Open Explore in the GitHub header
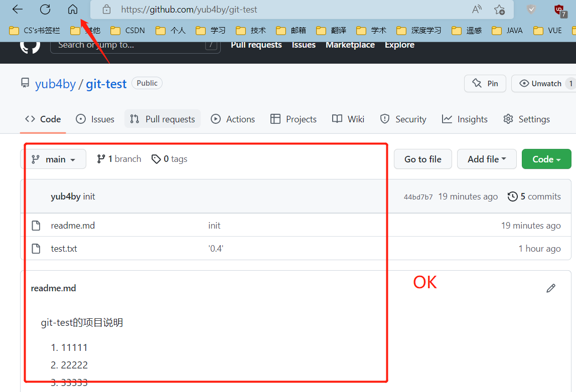The image size is (576, 392). (400, 45)
